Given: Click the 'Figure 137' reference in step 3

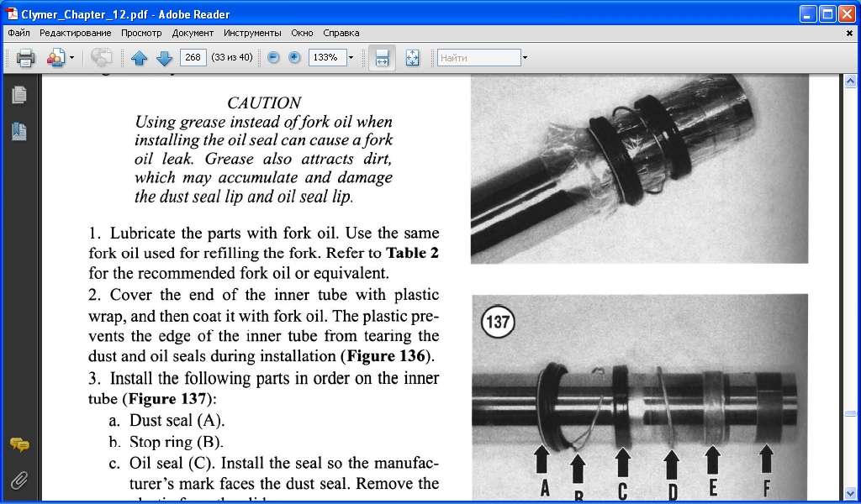Looking at the screenshot, I should [x=167, y=398].
